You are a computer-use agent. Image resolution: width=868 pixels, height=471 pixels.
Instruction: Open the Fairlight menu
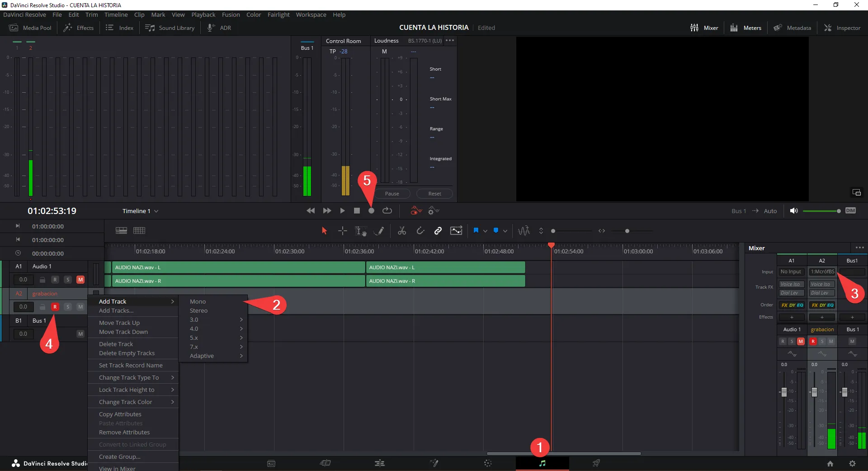tap(278, 14)
